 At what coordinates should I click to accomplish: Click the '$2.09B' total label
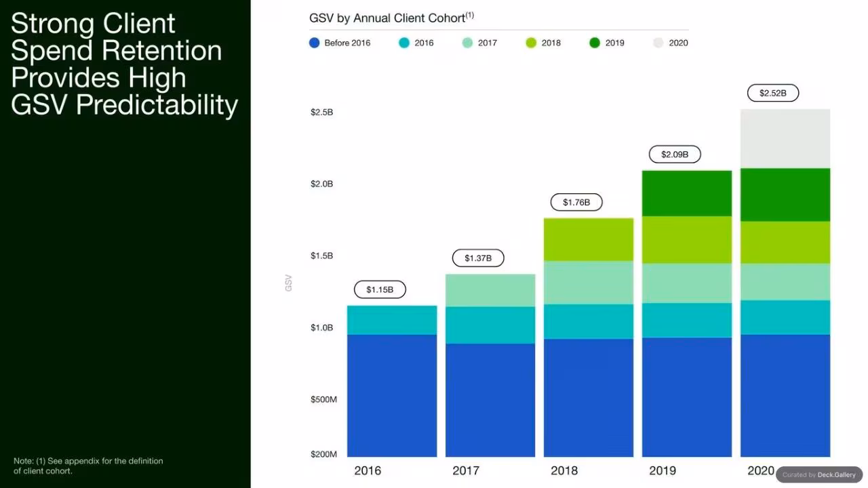675,155
